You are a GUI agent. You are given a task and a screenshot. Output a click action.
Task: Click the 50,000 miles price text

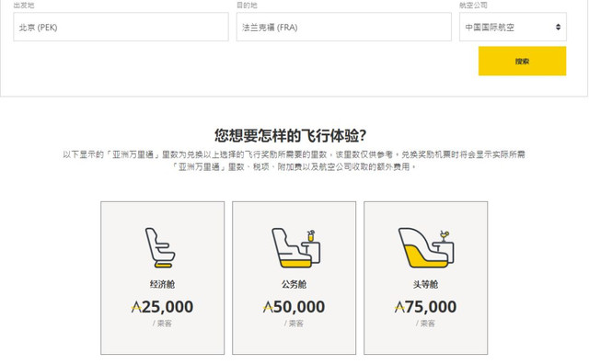click(294, 307)
